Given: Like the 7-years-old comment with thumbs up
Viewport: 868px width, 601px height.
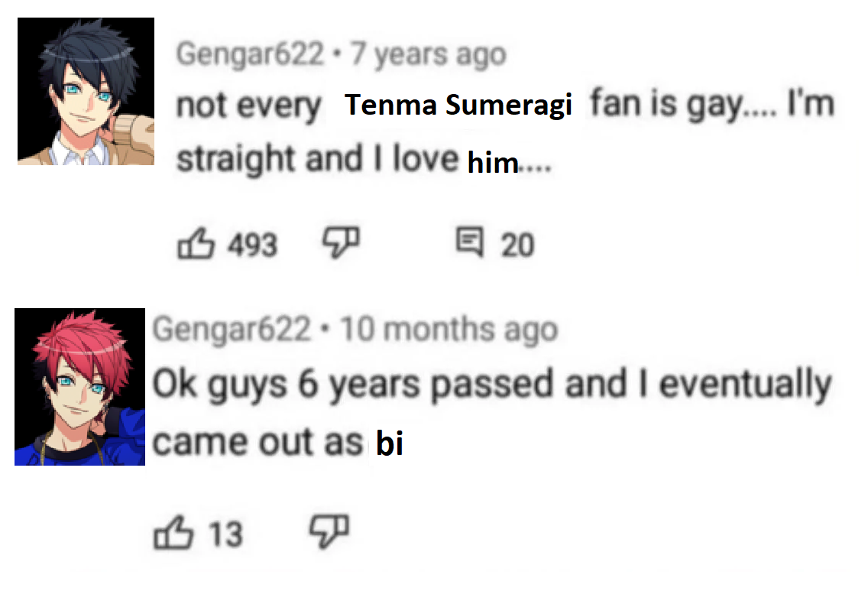Looking at the screenshot, I should pyautogui.click(x=195, y=245).
